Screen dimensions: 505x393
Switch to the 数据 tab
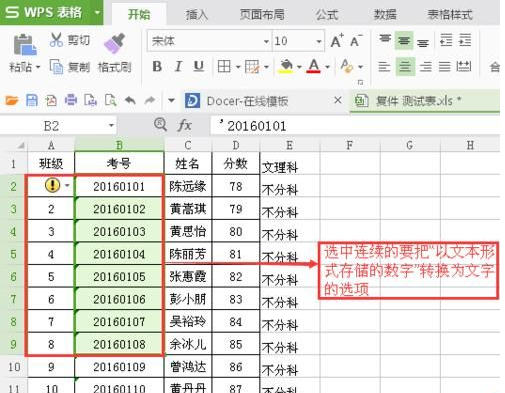385,14
